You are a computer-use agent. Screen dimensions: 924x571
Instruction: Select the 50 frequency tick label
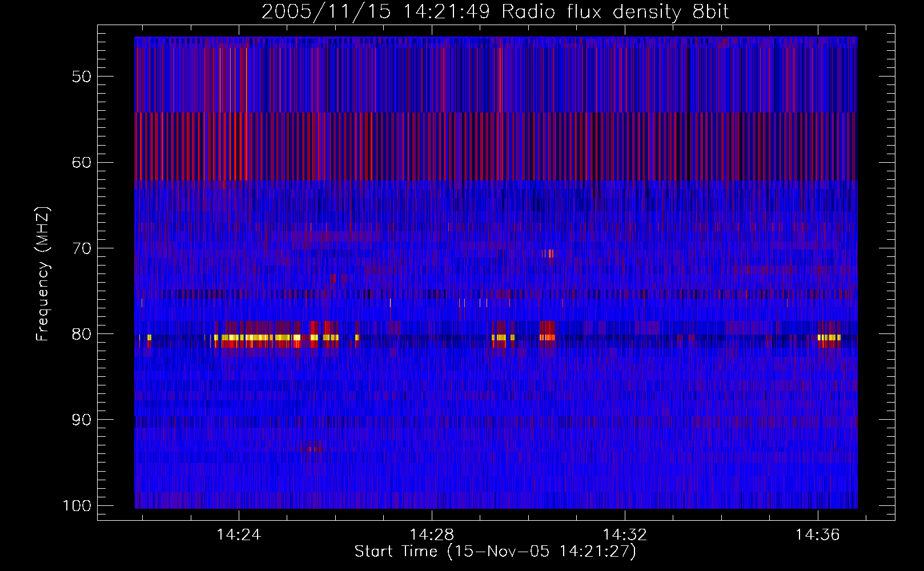click(x=82, y=77)
